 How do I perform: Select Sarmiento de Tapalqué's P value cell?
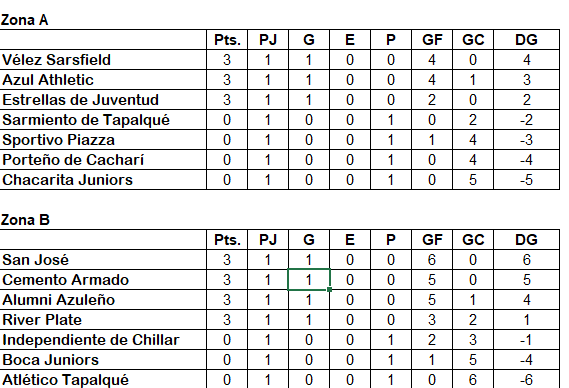coord(391,120)
